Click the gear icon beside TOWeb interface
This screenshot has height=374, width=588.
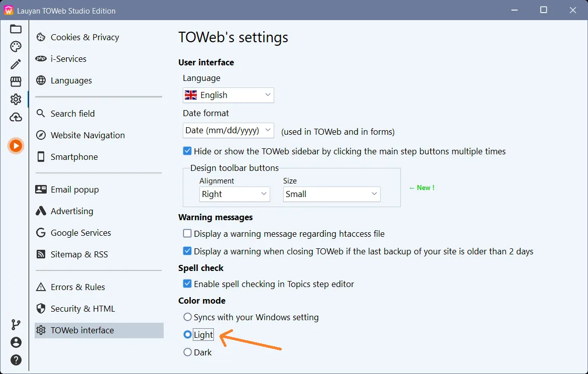point(41,330)
